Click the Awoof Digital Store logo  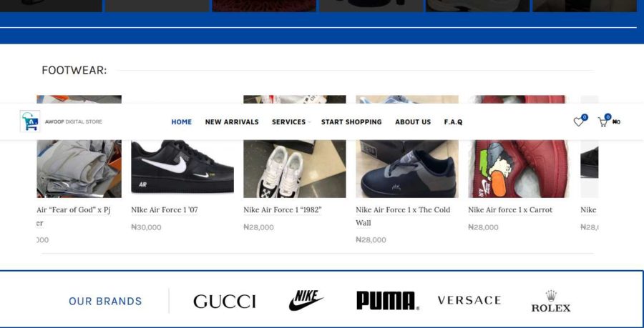point(61,121)
